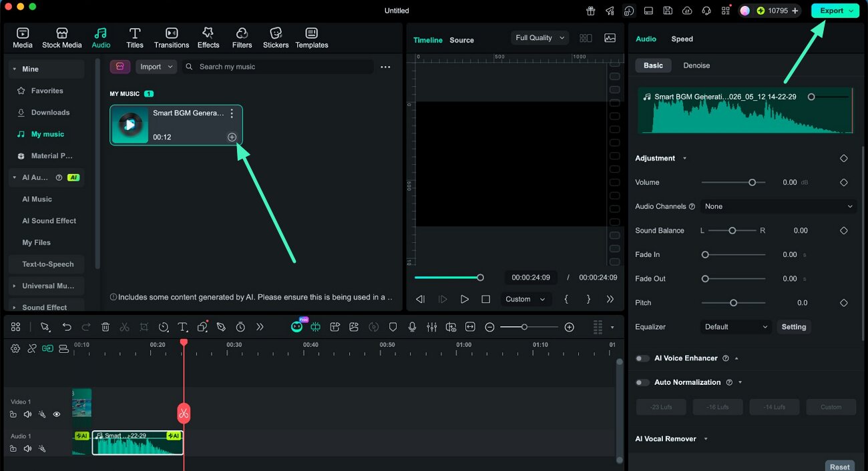Open the Full Quality dropdown
This screenshot has height=471, width=868.
tap(539, 38)
